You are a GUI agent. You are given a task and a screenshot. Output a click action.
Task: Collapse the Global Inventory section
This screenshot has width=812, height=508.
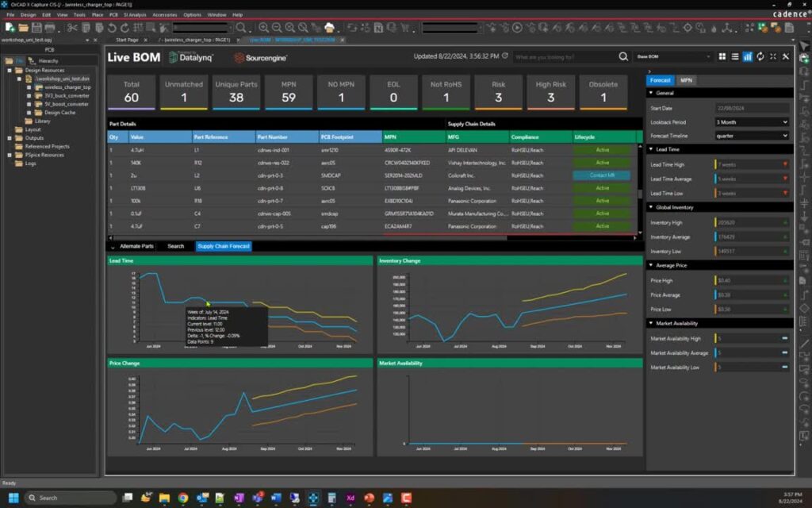(651, 207)
